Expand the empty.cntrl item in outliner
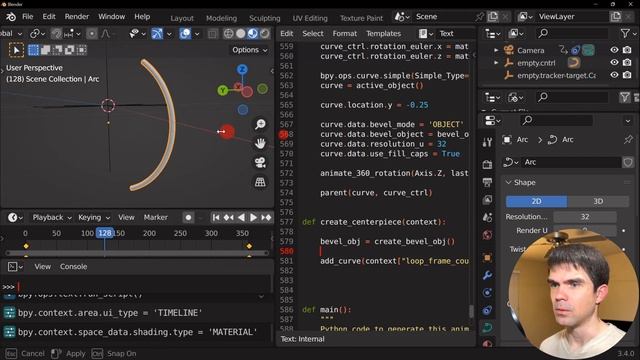Screen dimensions: 640x360 pyautogui.click(x=496, y=63)
